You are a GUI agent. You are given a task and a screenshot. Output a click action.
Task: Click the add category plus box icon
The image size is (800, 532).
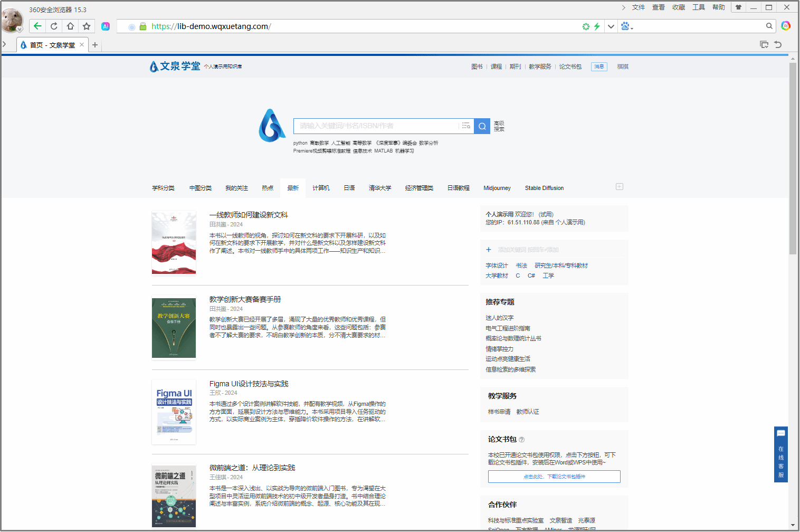(620, 187)
